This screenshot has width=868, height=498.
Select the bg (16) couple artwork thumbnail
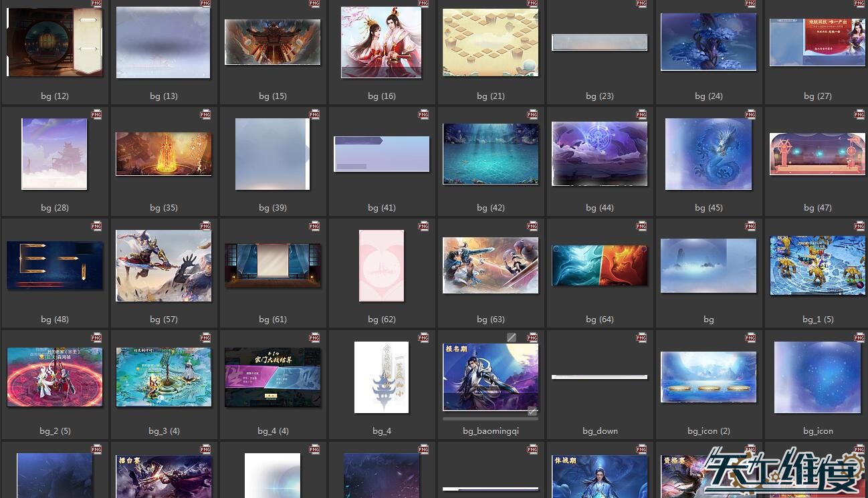(381, 43)
